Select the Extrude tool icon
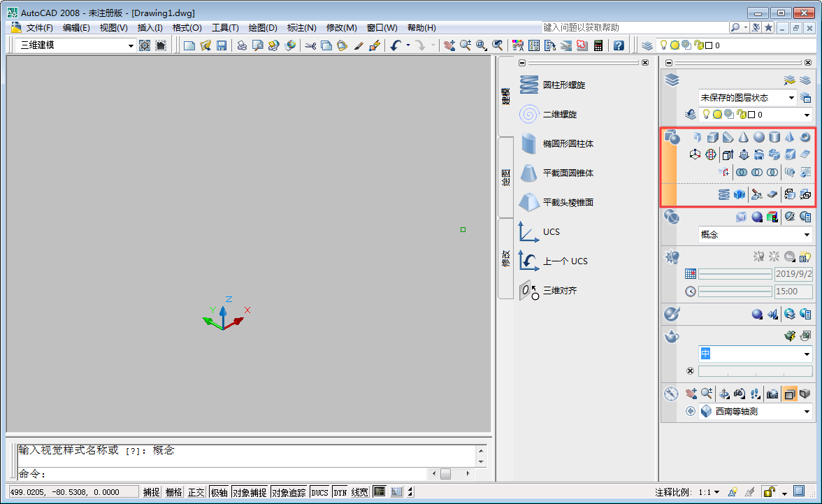 728,154
